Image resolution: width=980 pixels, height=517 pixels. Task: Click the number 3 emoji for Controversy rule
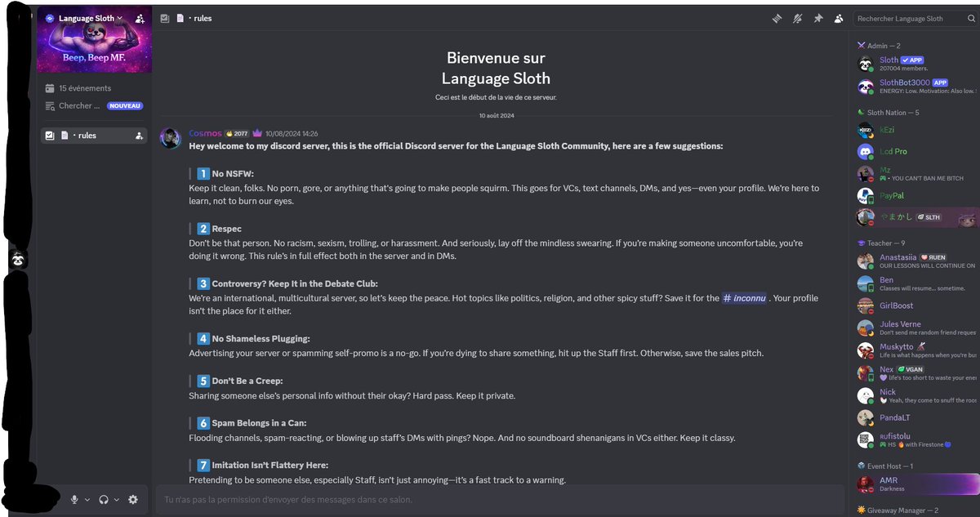pos(203,283)
